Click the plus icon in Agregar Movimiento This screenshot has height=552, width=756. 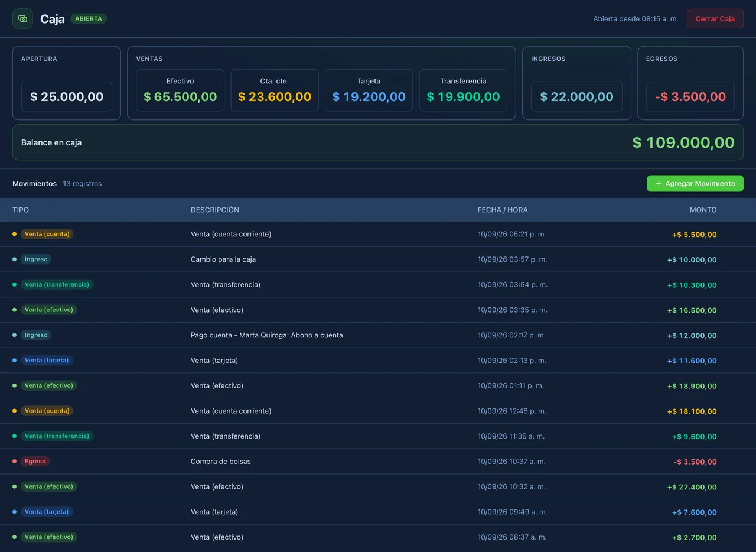[659, 184]
